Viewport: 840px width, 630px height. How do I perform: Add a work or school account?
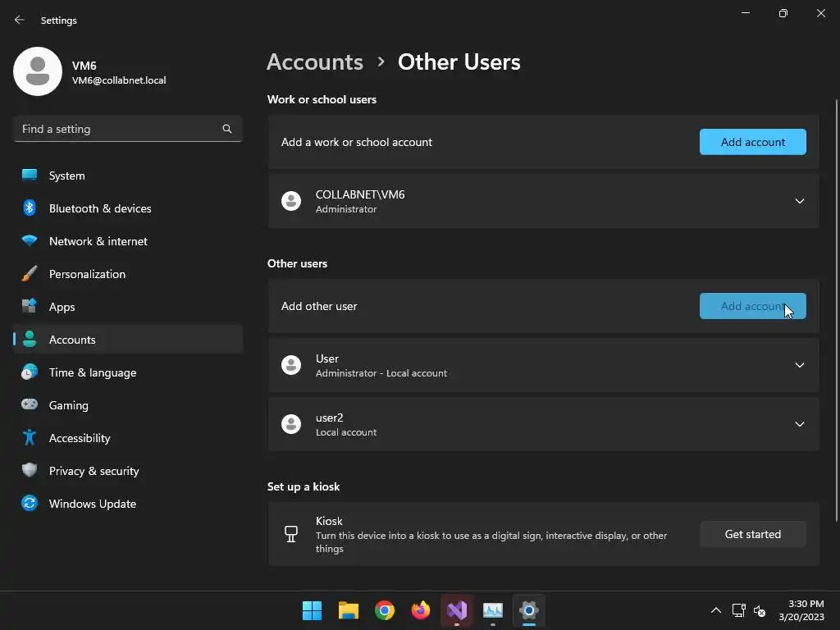click(x=753, y=142)
